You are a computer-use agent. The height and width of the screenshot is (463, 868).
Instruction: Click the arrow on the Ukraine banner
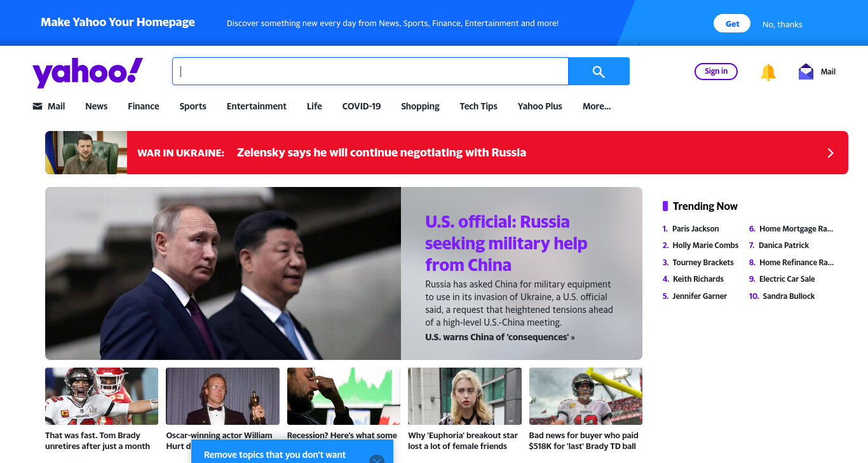(830, 153)
